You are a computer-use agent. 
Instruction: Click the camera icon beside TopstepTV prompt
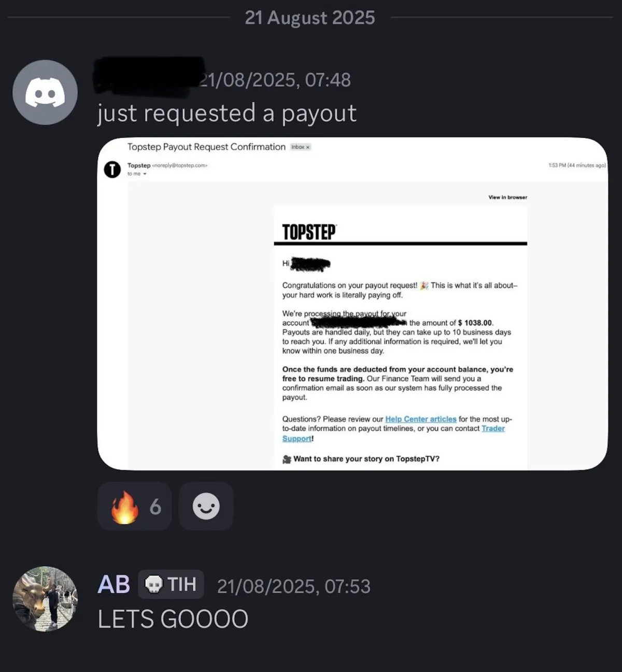[x=287, y=459]
